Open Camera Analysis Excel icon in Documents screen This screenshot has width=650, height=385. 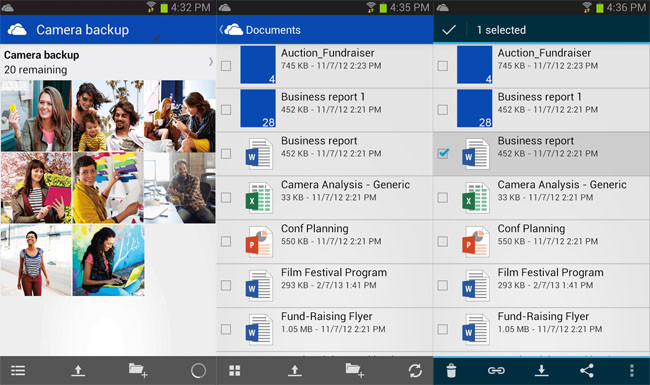259,198
